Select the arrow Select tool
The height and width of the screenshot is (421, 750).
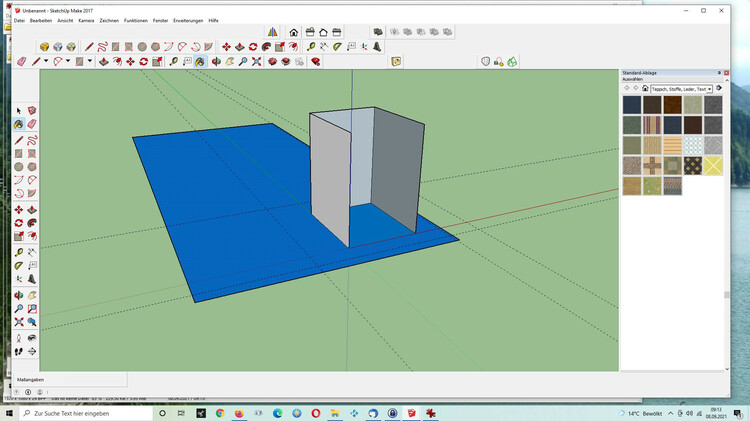click(20, 110)
